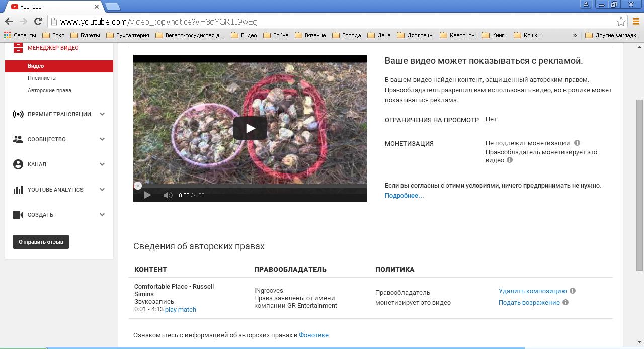Screen dimensions: 644x349
Task: Click the Менеджер видео section icon
Action: click(18, 47)
